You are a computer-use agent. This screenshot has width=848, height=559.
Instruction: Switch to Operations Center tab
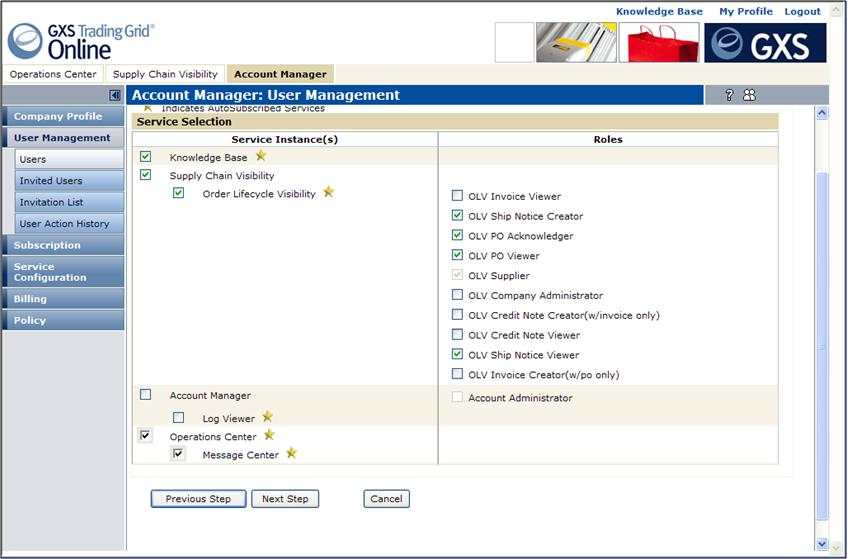[x=53, y=74]
